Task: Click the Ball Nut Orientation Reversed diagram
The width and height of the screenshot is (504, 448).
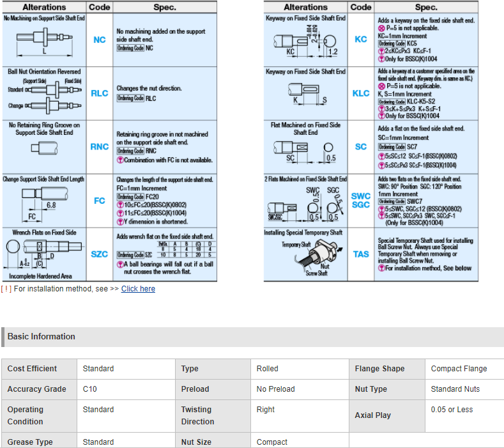Action: pos(44,96)
